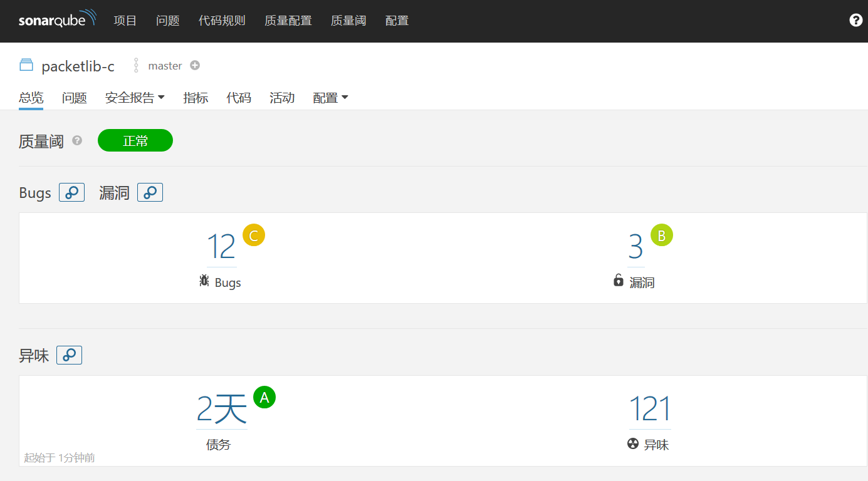868x481 pixels.
Task: Click the 121 异味 count link
Action: pos(650,409)
